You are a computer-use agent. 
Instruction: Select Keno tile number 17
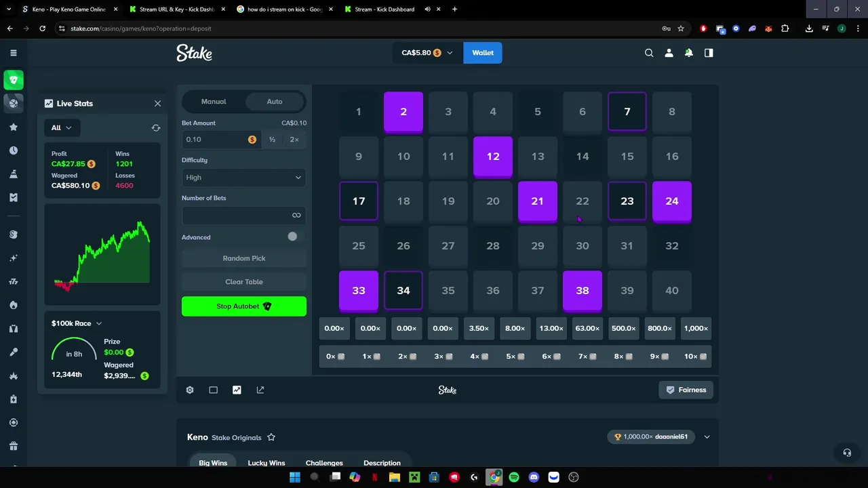tap(359, 201)
